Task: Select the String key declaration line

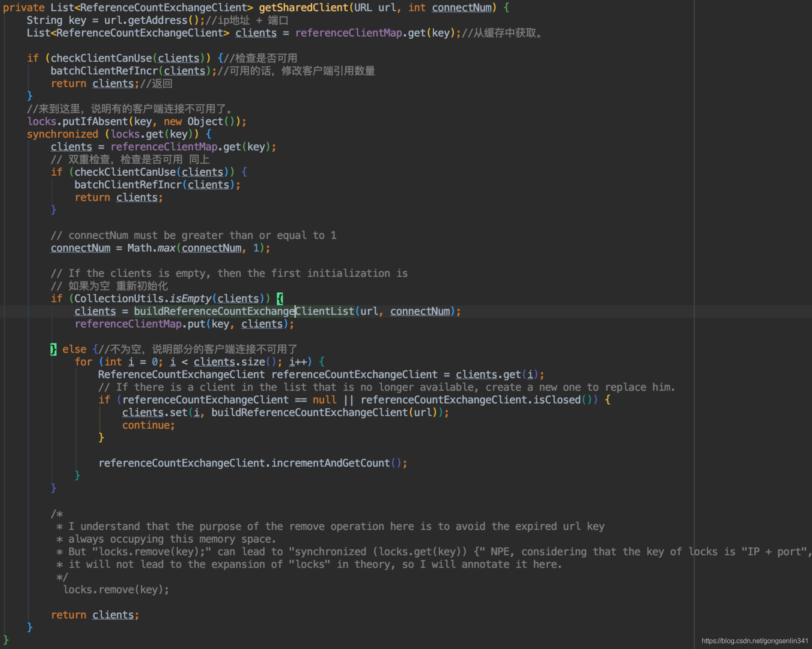Action: pyautogui.click(x=157, y=20)
